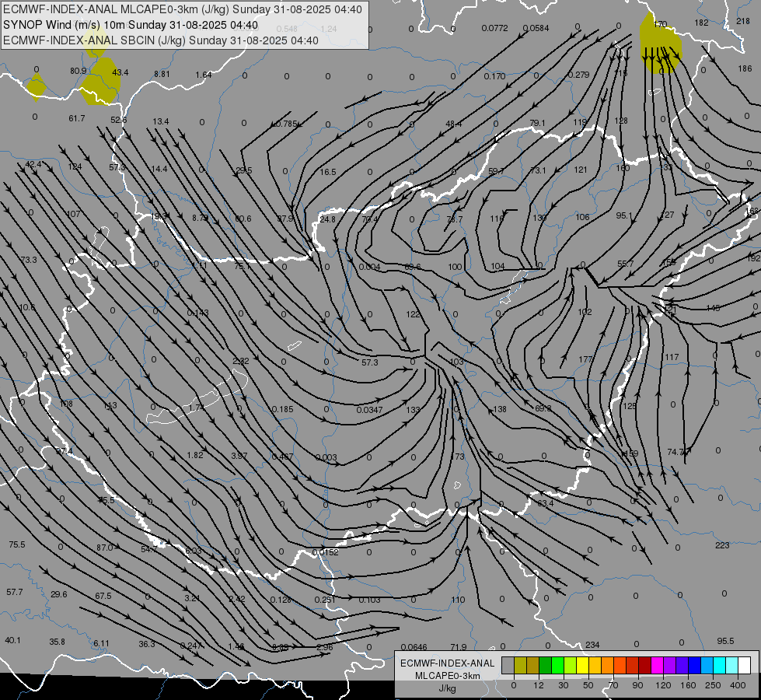
Task: Click the gray swatch in the MLCAPE legend
Action: click(508, 665)
